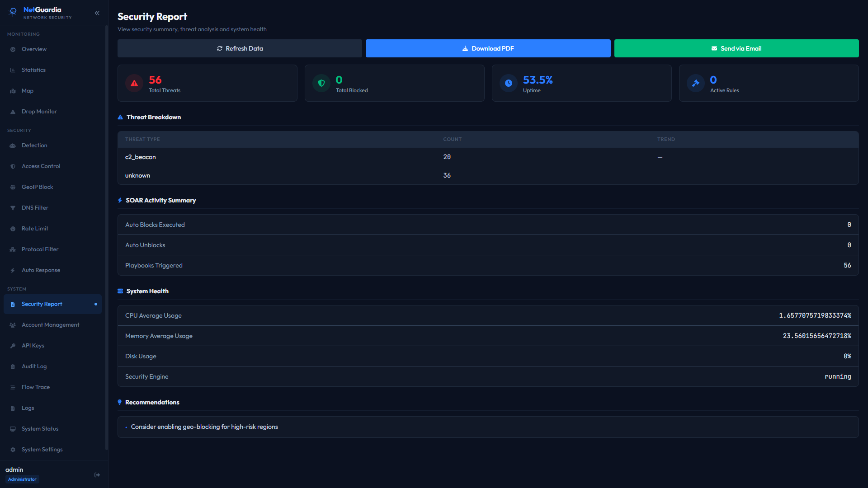Select the unknown threat type cell
Image resolution: width=868 pixels, height=488 pixels.
point(137,175)
